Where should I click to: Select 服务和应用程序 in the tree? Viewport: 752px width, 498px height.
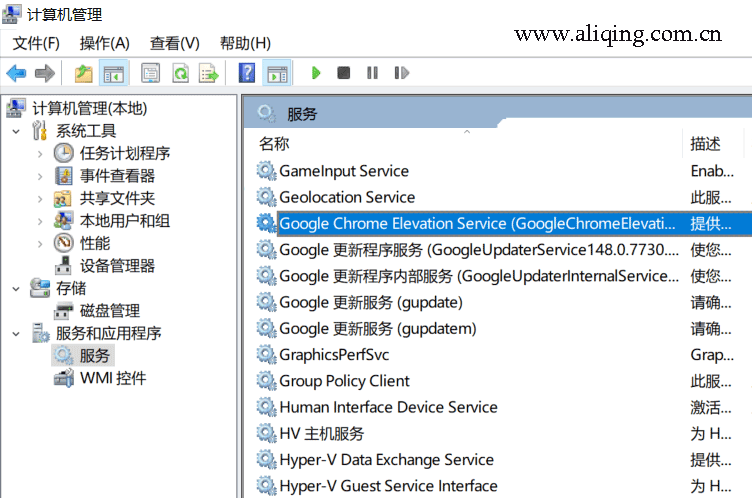(x=108, y=333)
